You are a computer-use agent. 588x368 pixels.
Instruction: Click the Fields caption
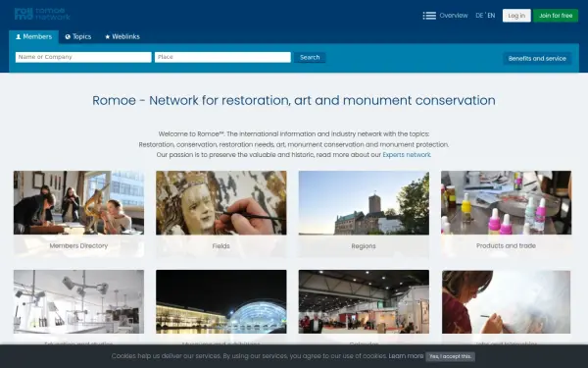pyautogui.click(x=220, y=246)
